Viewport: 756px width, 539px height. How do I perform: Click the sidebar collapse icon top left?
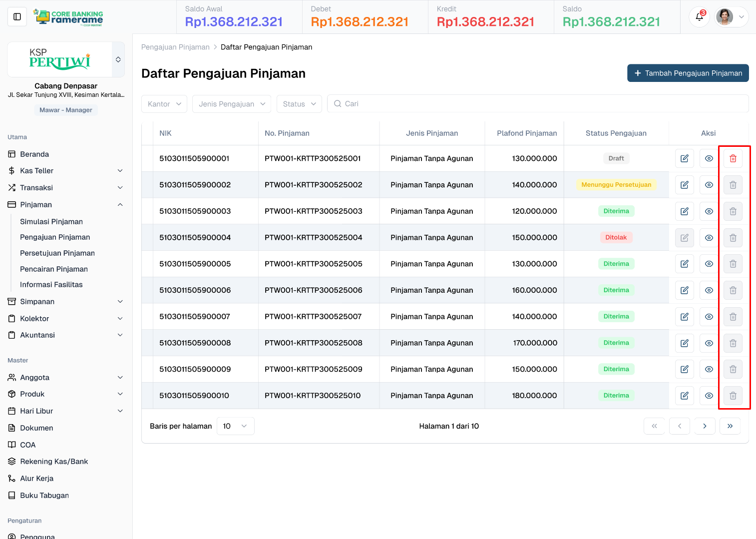(x=17, y=16)
